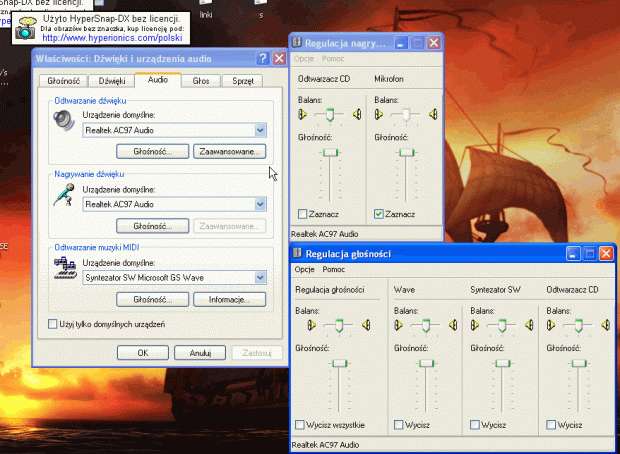Viewport: 620px width, 454px height.
Task: Switch to the Sprzęt tab
Action: pos(242,80)
